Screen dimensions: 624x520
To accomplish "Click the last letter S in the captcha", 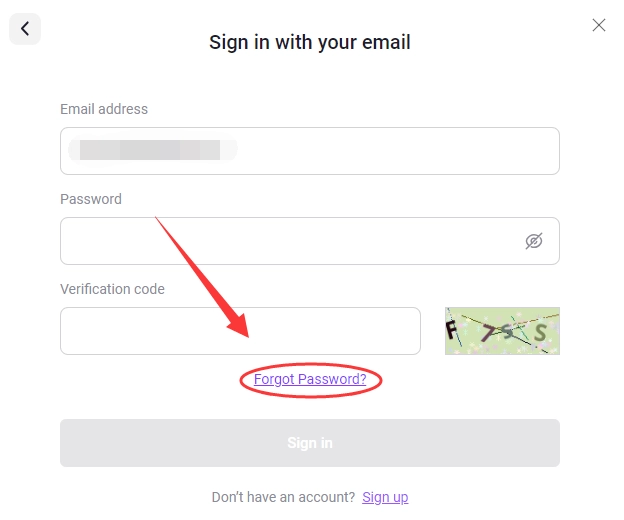I will coord(540,333).
